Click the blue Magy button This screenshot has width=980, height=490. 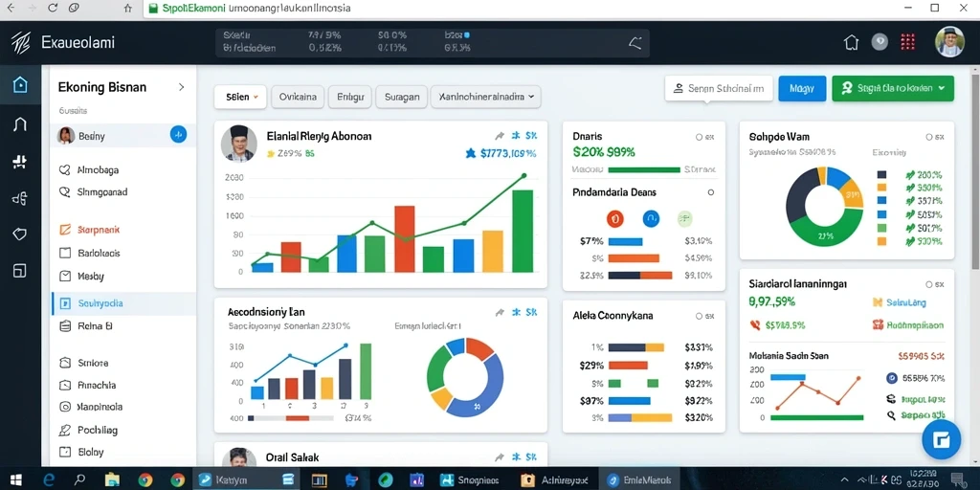coord(802,89)
